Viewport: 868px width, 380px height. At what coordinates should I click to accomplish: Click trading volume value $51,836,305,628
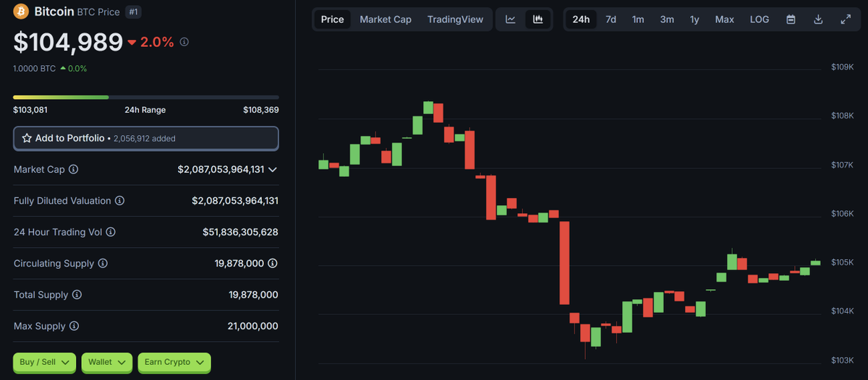pos(240,232)
